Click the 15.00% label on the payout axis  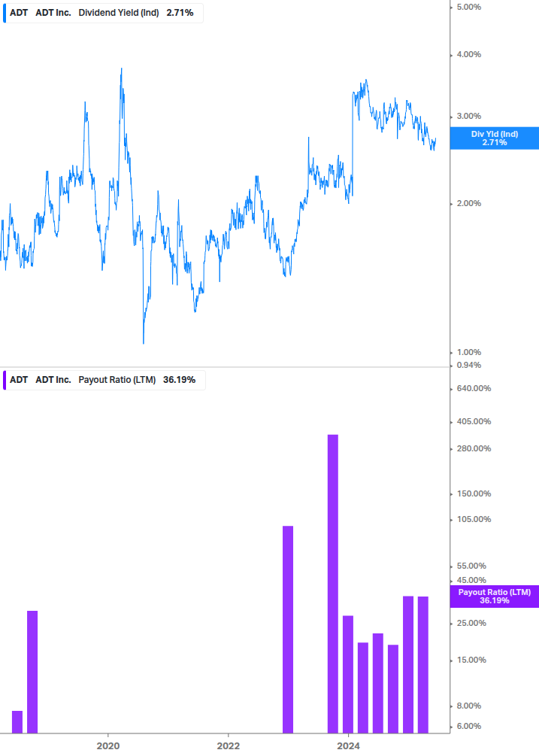(x=471, y=660)
